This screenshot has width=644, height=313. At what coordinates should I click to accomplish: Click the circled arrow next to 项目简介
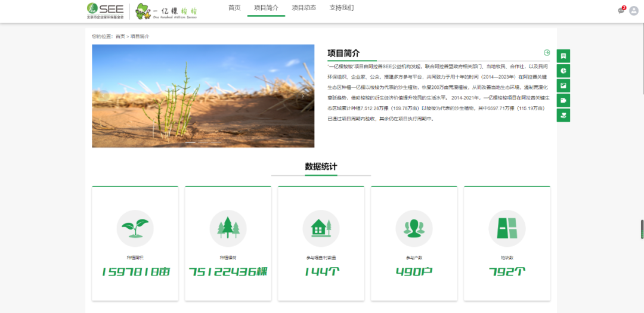[x=547, y=52]
